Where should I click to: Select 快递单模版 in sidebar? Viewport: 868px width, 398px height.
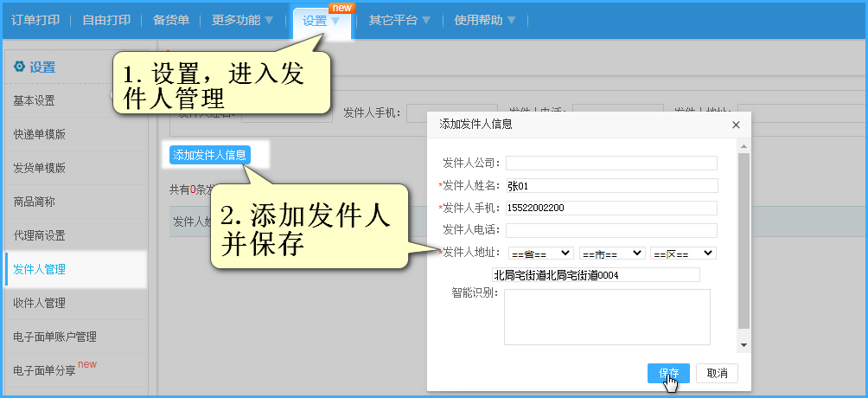[x=40, y=134]
